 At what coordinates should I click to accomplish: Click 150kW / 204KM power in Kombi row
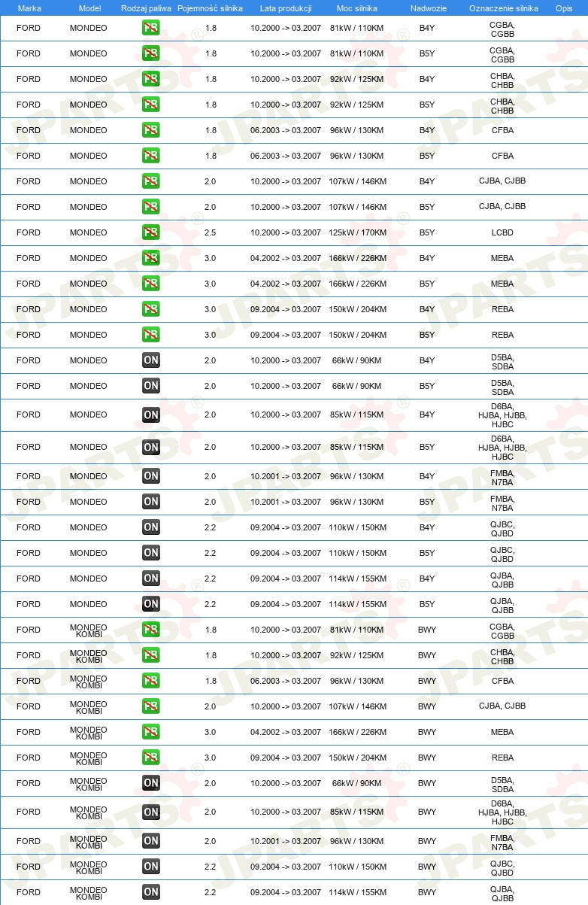(358, 758)
